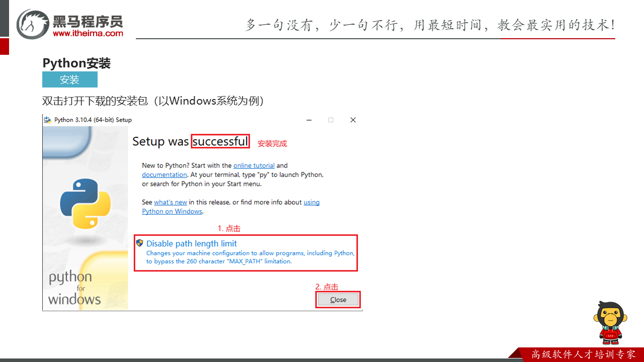Open the online tutorial link
This screenshot has height=362, width=644.
pyautogui.click(x=254, y=165)
